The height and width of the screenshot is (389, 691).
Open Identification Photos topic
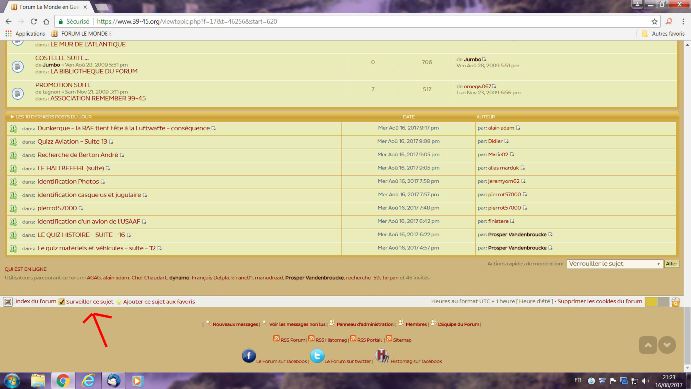pyautogui.click(x=68, y=181)
